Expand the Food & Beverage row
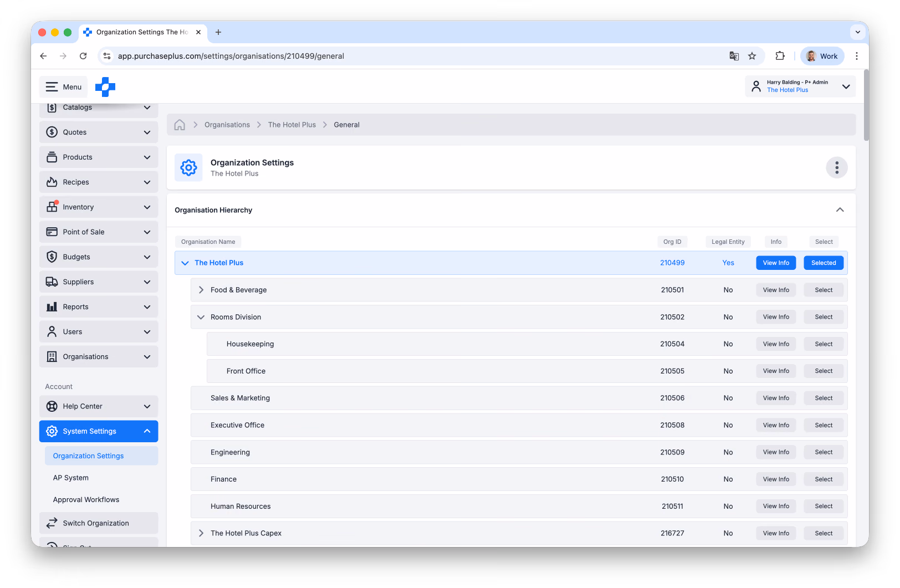The image size is (900, 588). pos(201,290)
